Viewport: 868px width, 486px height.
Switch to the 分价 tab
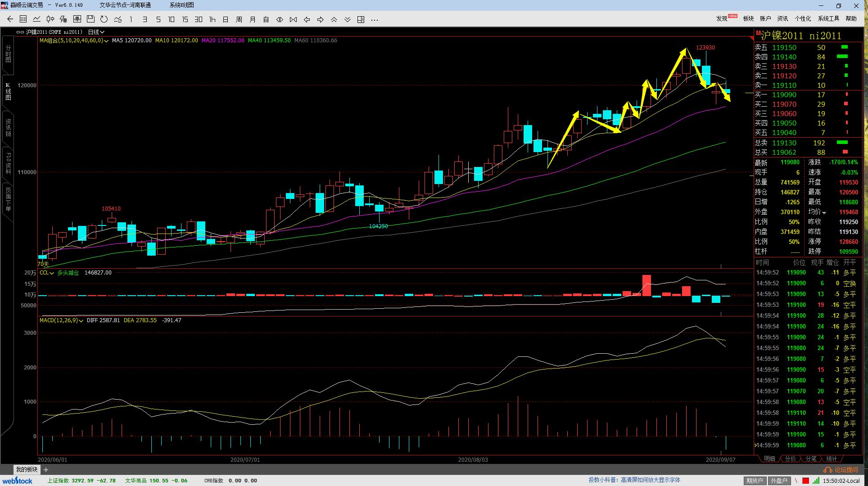click(x=791, y=459)
